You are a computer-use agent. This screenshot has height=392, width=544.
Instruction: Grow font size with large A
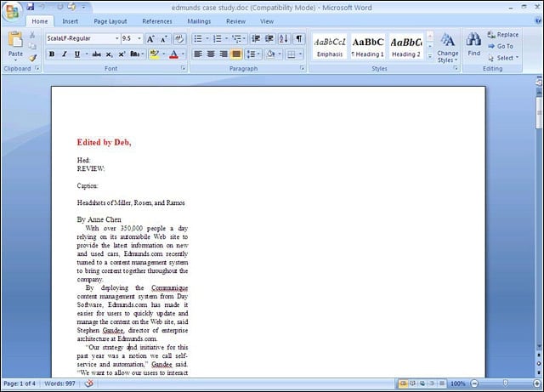click(x=150, y=39)
